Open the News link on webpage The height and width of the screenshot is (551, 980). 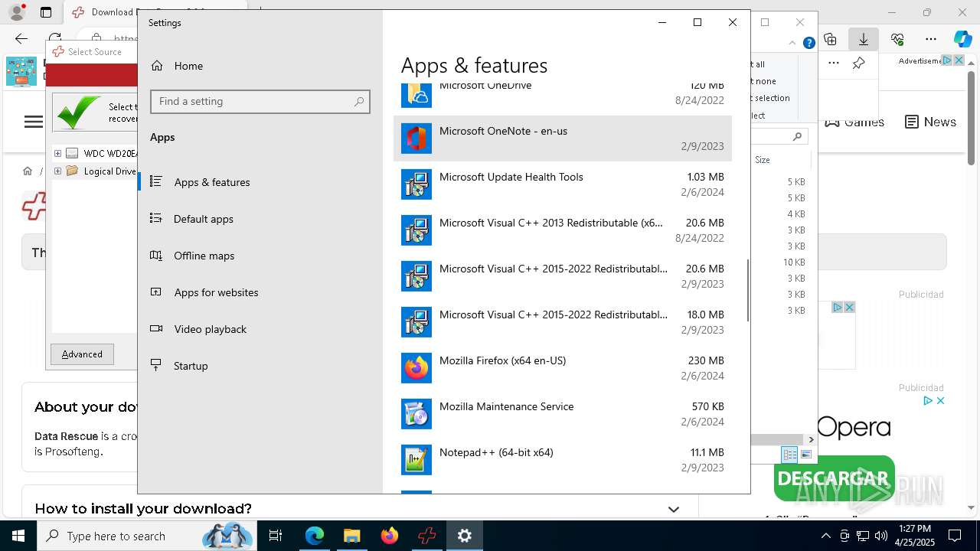click(930, 122)
